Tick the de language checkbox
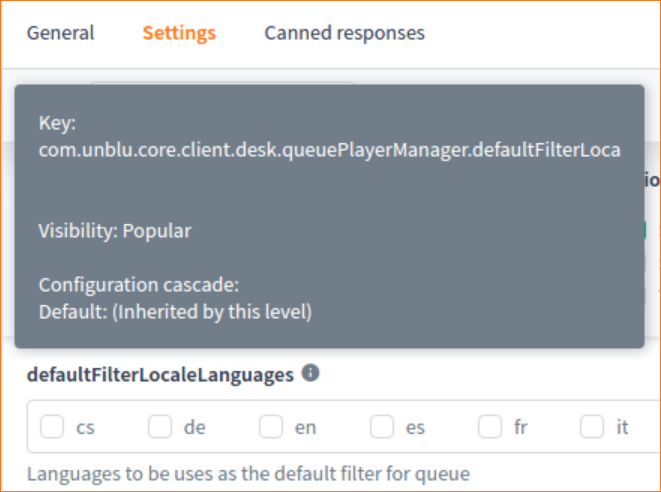The width and height of the screenshot is (661, 492). point(160,427)
